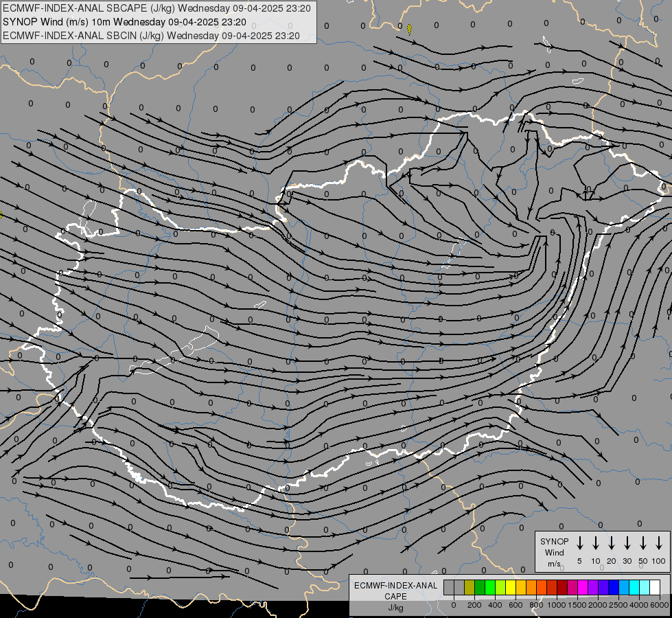Click the 10 m/s wind arrow symbol

coord(595,542)
